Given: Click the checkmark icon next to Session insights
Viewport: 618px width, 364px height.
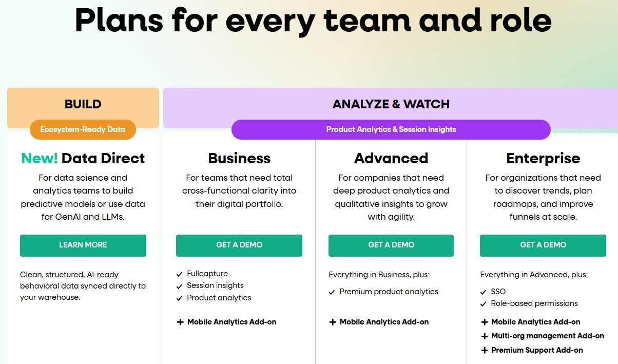Looking at the screenshot, I should click(x=179, y=285).
